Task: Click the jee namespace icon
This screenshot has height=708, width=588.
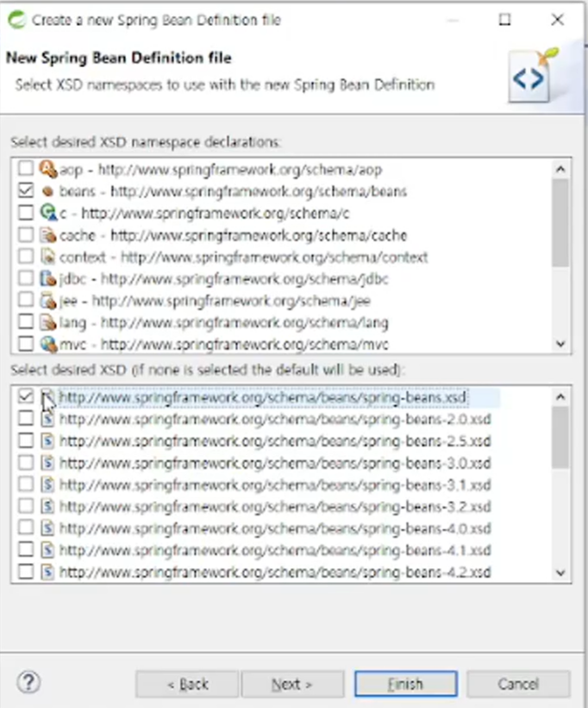Action: tap(47, 301)
